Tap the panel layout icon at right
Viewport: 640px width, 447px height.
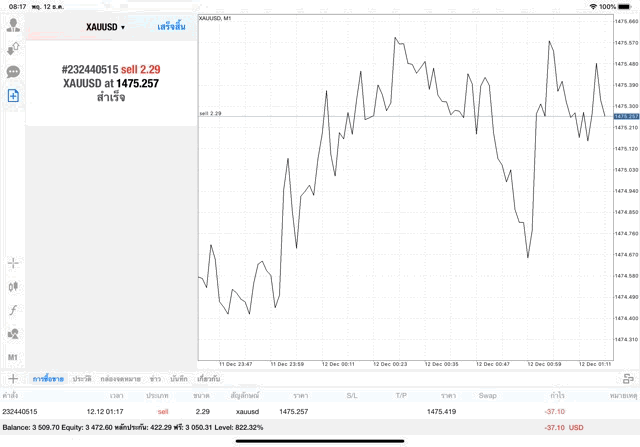click(628, 379)
